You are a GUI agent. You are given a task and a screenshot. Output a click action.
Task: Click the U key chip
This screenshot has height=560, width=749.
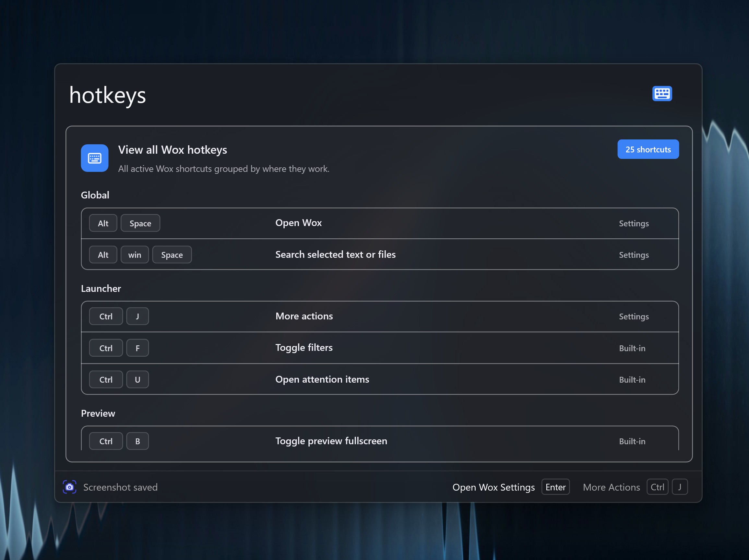tap(137, 379)
